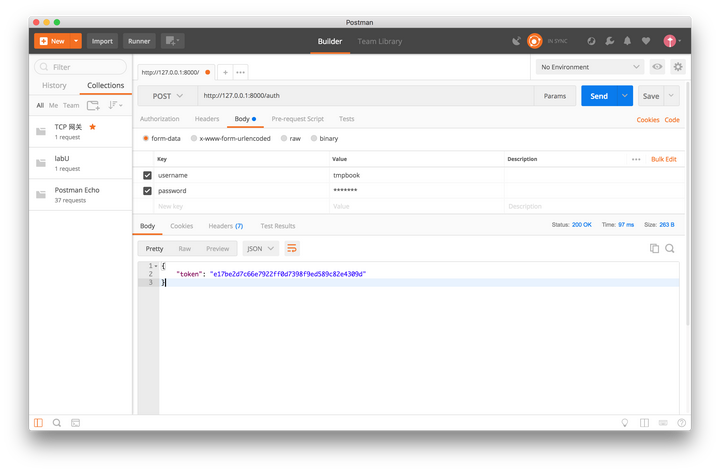The height and width of the screenshot is (472, 720).
Task: Open the column options ellipsis beside Bulk Edit
Action: (x=636, y=159)
